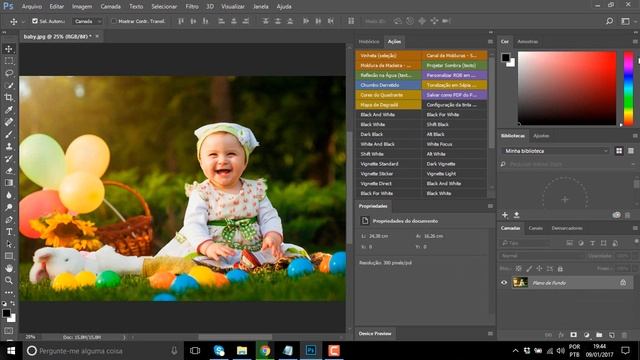
Task: Enable Mostrar Contr. Transf. checkbox
Action: point(114,21)
